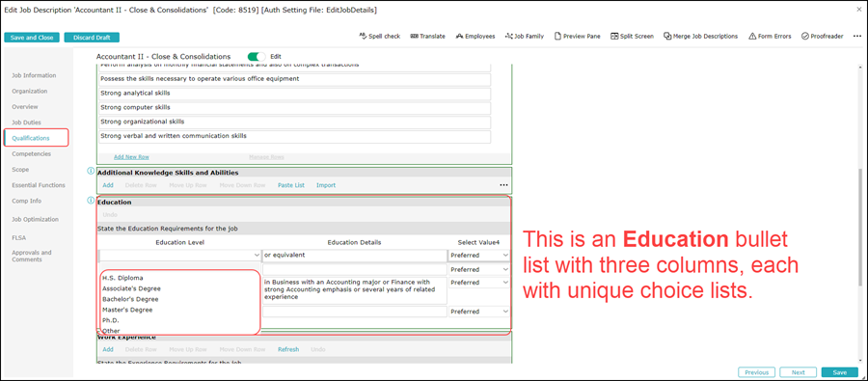Viewport: 868px width, 381px height.
Task: Click the 'or equivalent' details field
Action: (x=354, y=256)
